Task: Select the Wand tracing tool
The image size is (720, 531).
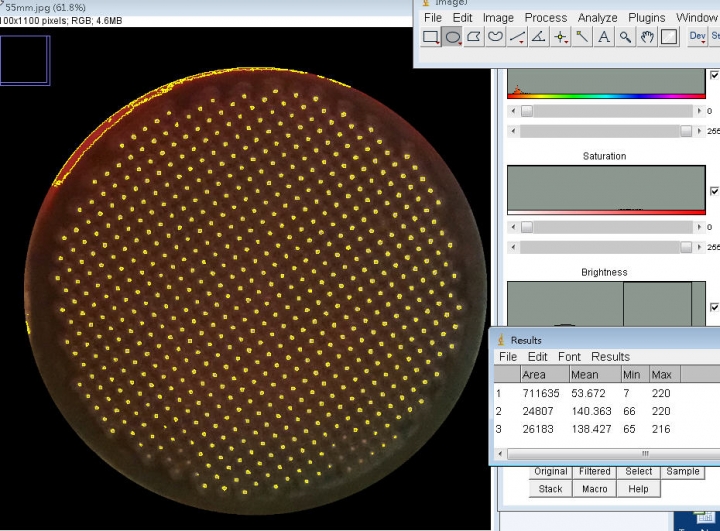Action: click(x=582, y=37)
